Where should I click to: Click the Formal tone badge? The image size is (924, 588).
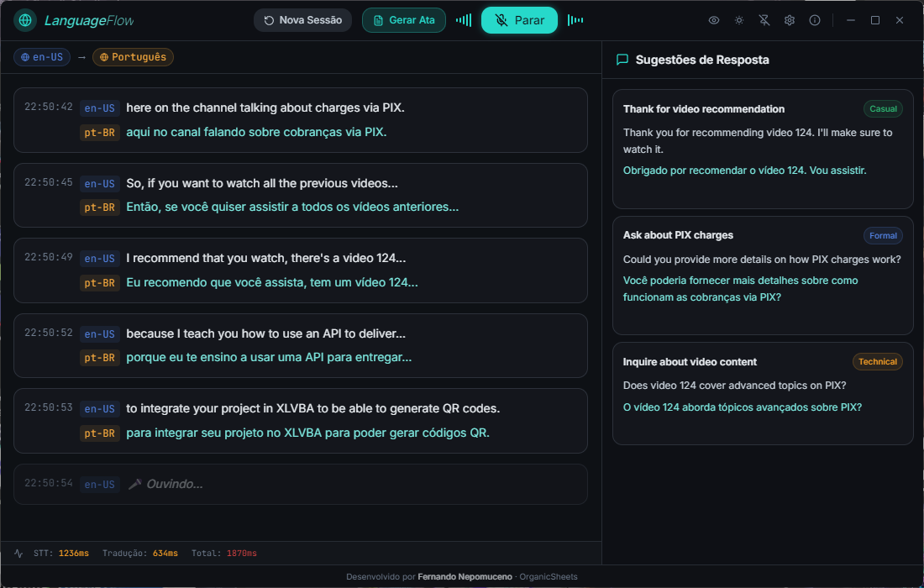(883, 236)
